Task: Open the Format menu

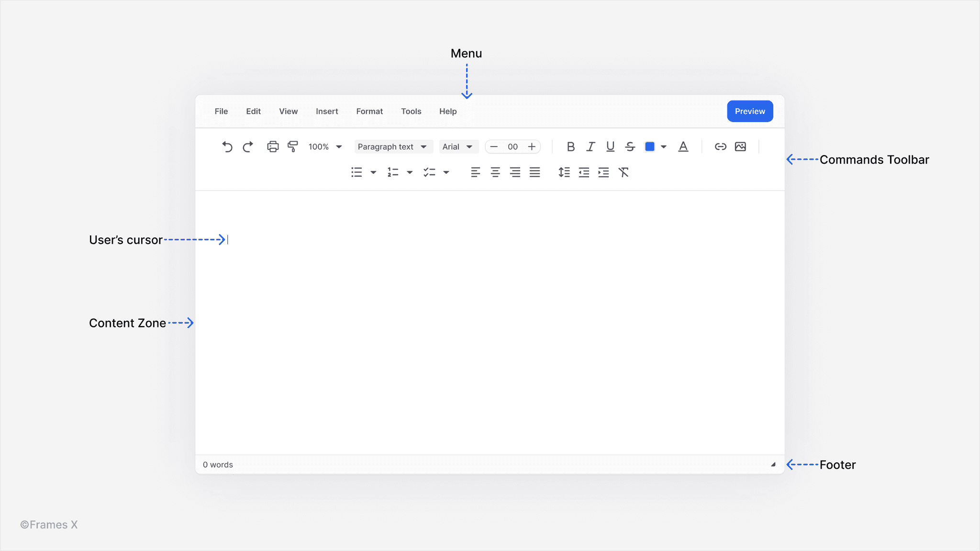Action: pyautogui.click(x=369, y=111)
